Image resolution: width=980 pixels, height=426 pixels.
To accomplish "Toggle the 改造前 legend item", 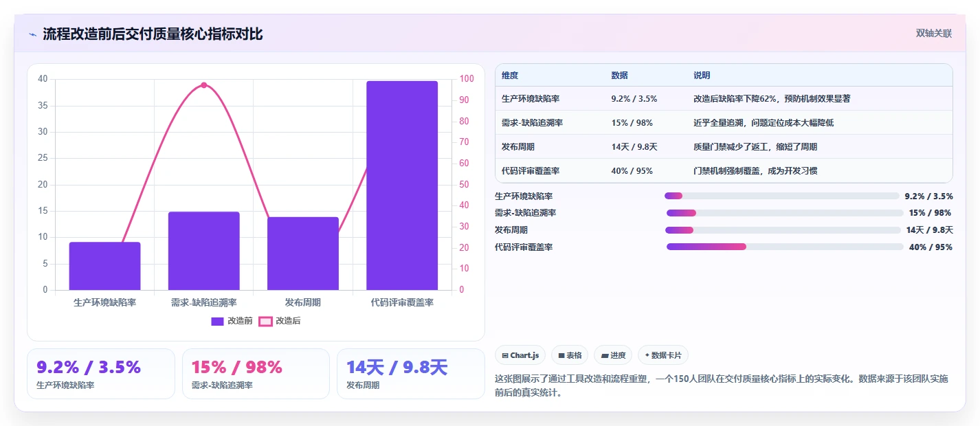I will coord(232,321).
